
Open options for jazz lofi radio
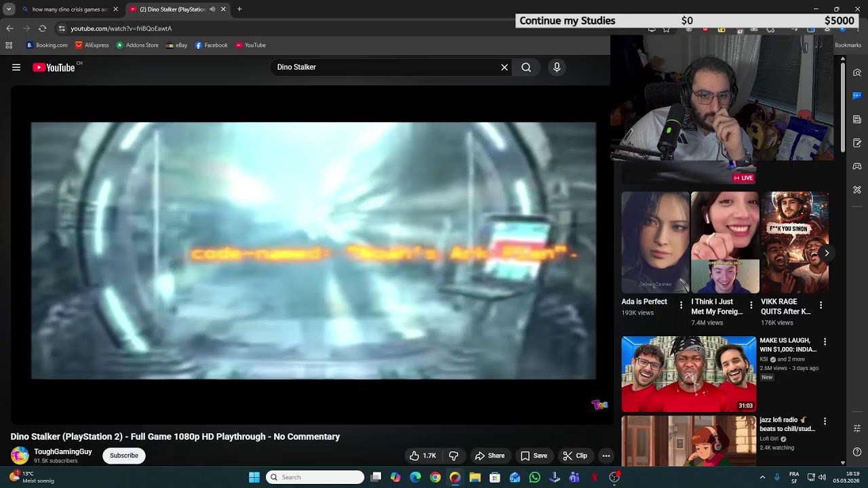pos(825,422)
